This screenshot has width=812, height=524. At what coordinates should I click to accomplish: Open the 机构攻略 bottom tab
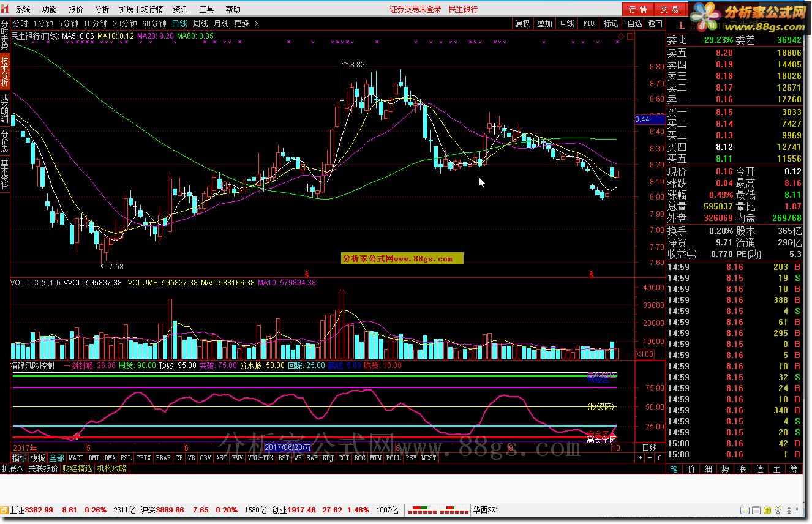pyautogui.click(x=111, y=468)
